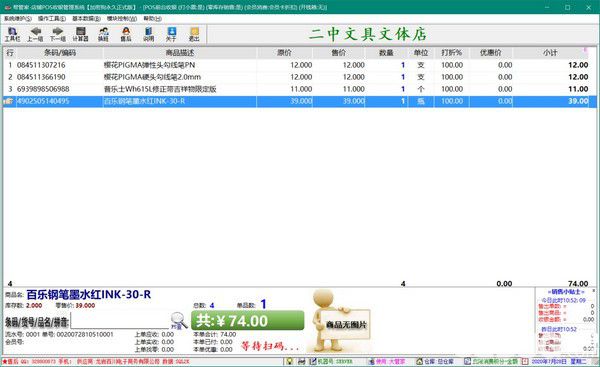This screenshot has height=367, width=600.
Task: Click the 退出 exit icon
Action: tap(194, 34)
